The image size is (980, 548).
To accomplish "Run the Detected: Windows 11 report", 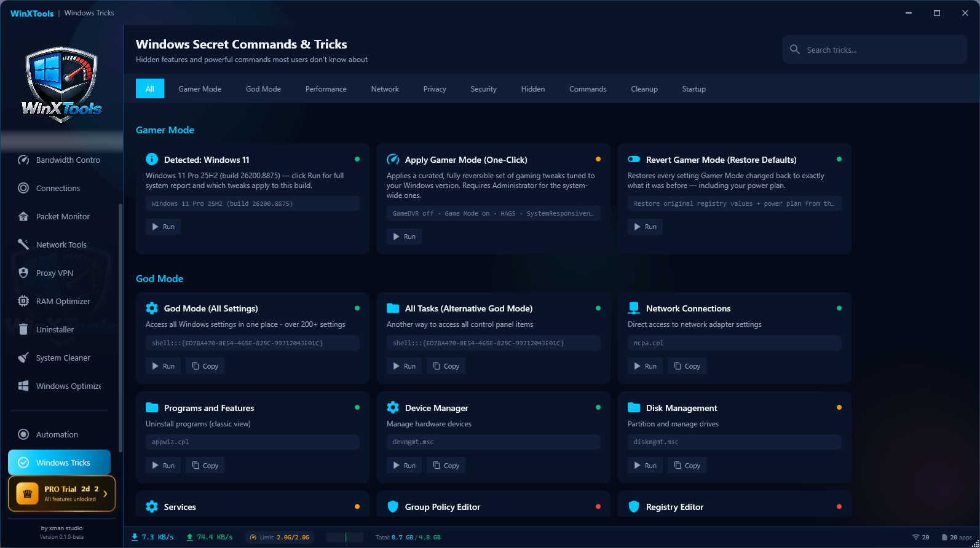I will [x=164, y=227].
